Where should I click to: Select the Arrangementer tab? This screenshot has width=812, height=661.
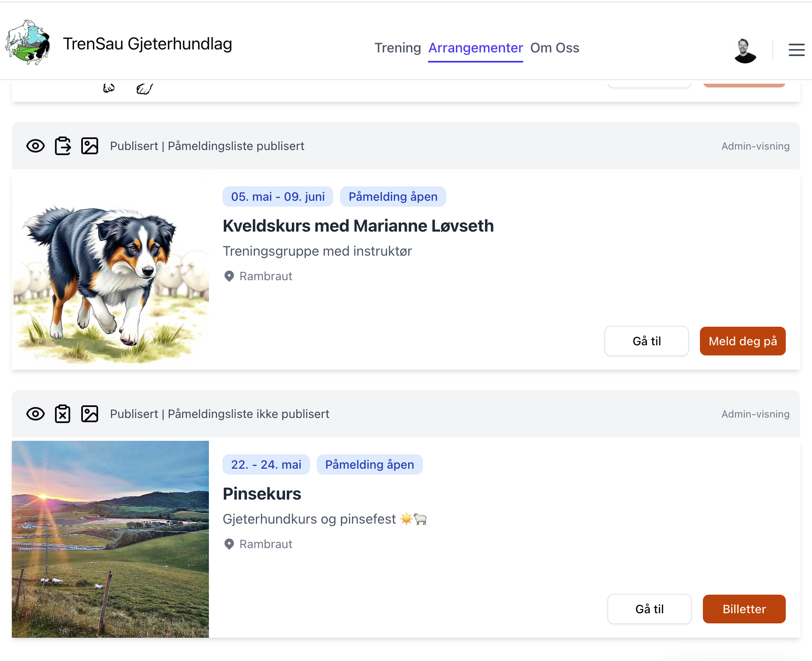475,48
